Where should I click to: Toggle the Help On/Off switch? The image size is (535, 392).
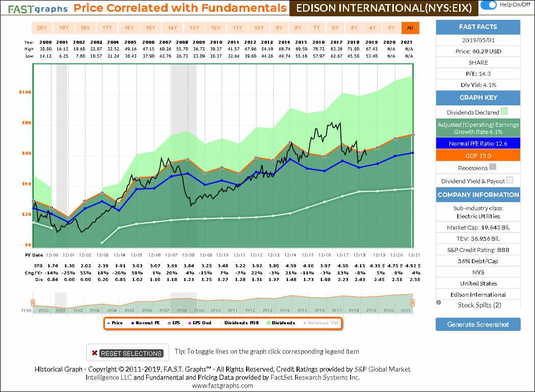(x=489, y=5)
